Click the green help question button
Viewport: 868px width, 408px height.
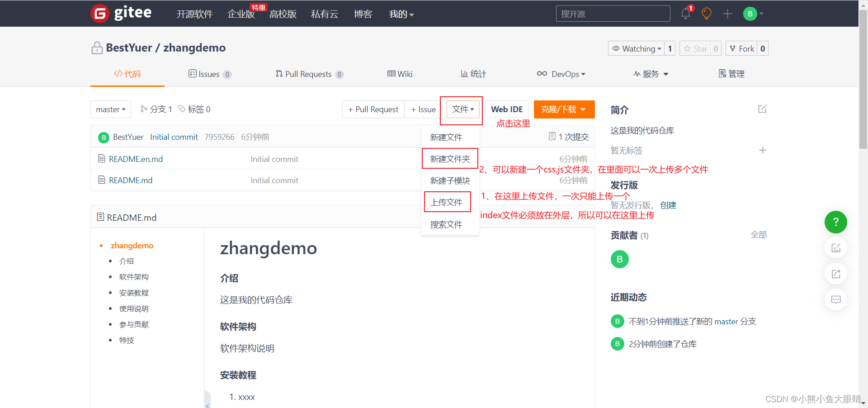tap(836, 222)
